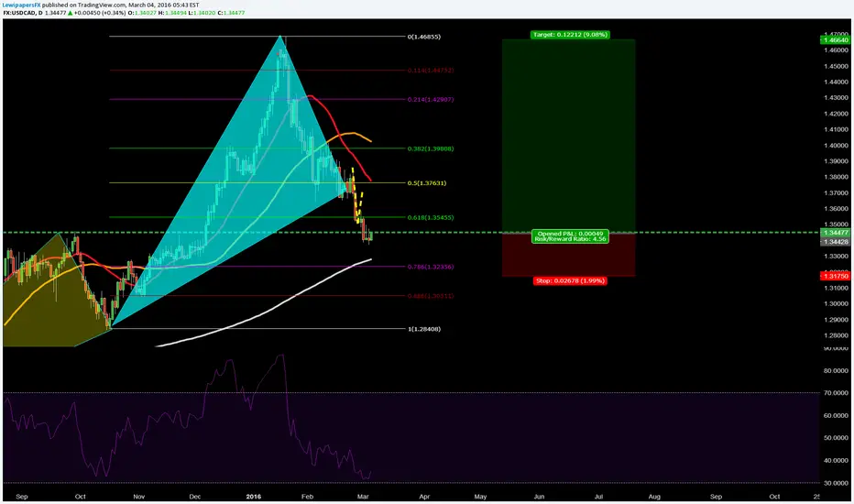Click the +0.00450 (+0.34%) change value
This screenshot has width=854, height=504.
tap(99, 13)
